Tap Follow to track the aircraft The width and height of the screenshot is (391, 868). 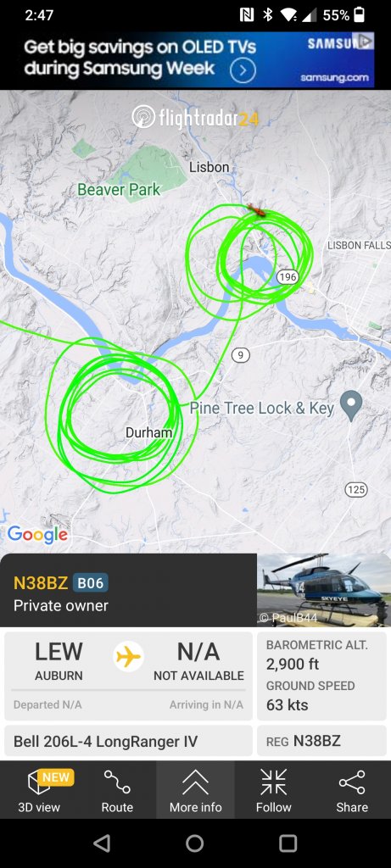pos(274,790)
